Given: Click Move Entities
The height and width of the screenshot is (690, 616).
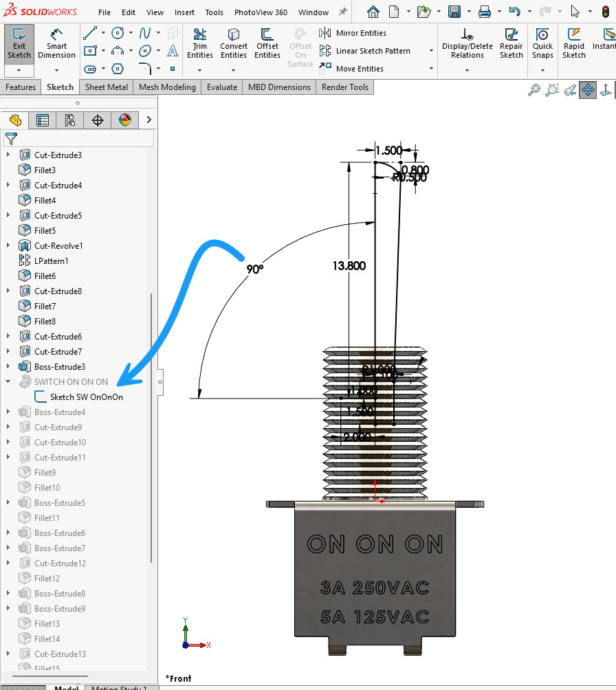Looking at the screenshot, I should [x=351, y=69].
